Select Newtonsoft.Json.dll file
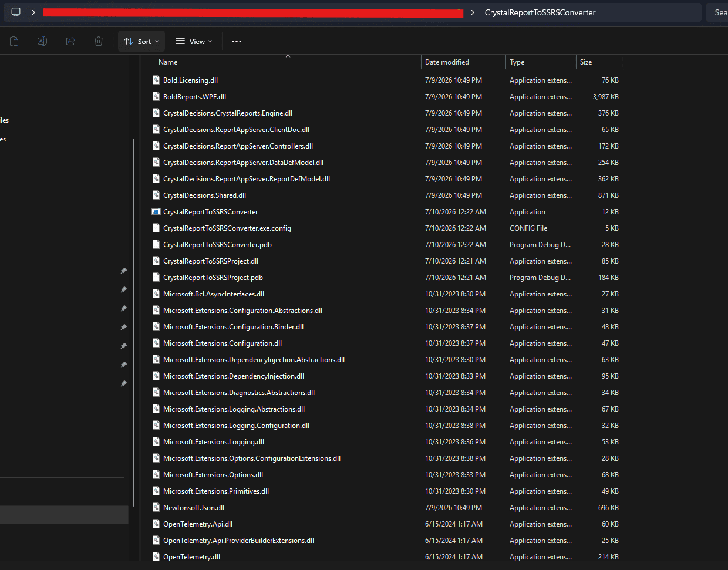Image resolution: width=728 pixels, height=570 pixels. click(x=193, y=508)
